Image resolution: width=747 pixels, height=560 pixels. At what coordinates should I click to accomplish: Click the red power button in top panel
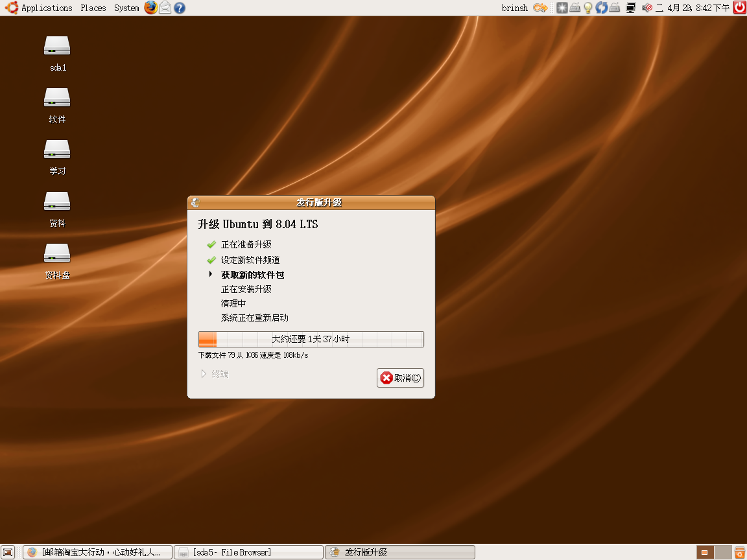740,8
